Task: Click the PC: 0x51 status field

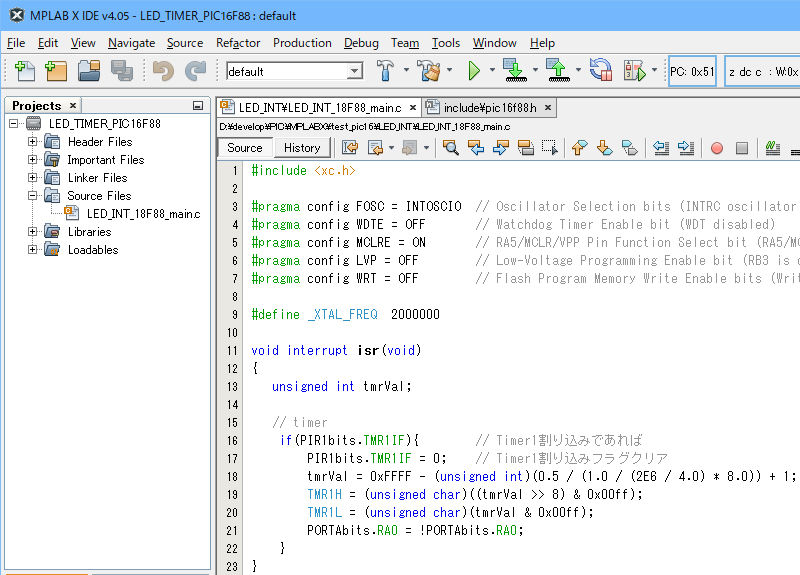Action: pos(692,71)
